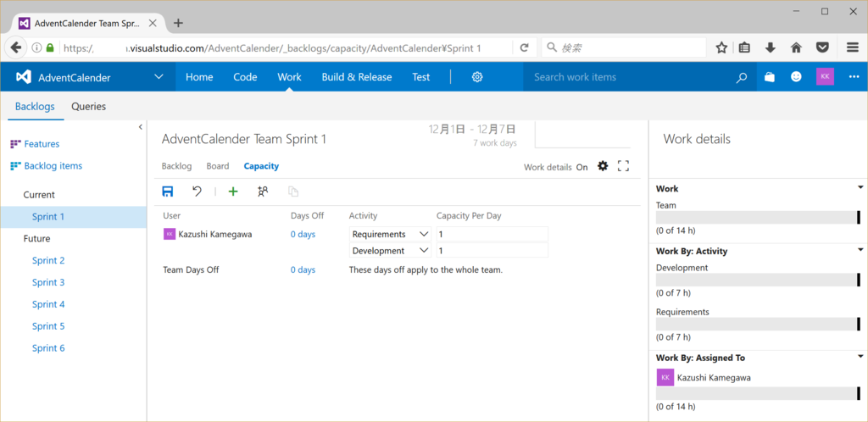This screenshot has height=422, width=868.
Task: Bookmark page with the star icon
Action: 721,48
